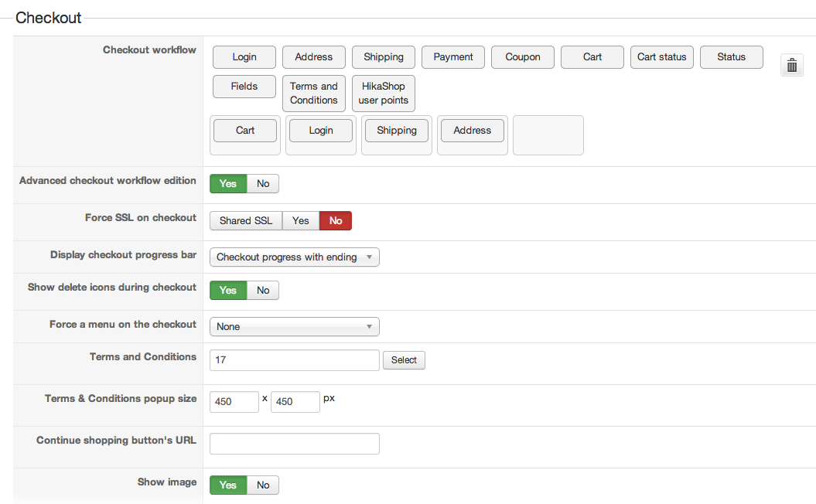
Task: Click the Terms and Conditions workflow block
Action: coord(314,94)
